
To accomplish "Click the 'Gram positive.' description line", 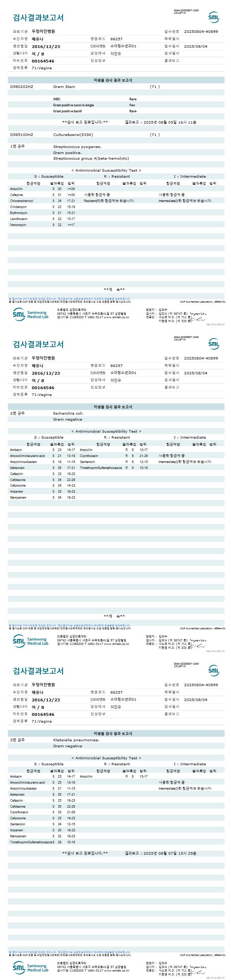I will pos(67,153).
